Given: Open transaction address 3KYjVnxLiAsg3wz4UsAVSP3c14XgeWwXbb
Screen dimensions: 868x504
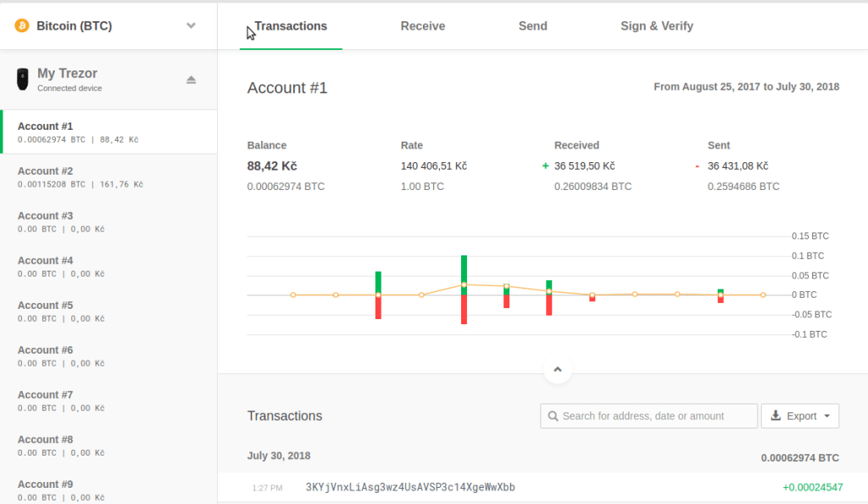Looking at the screenshot, I should point(409,488).
